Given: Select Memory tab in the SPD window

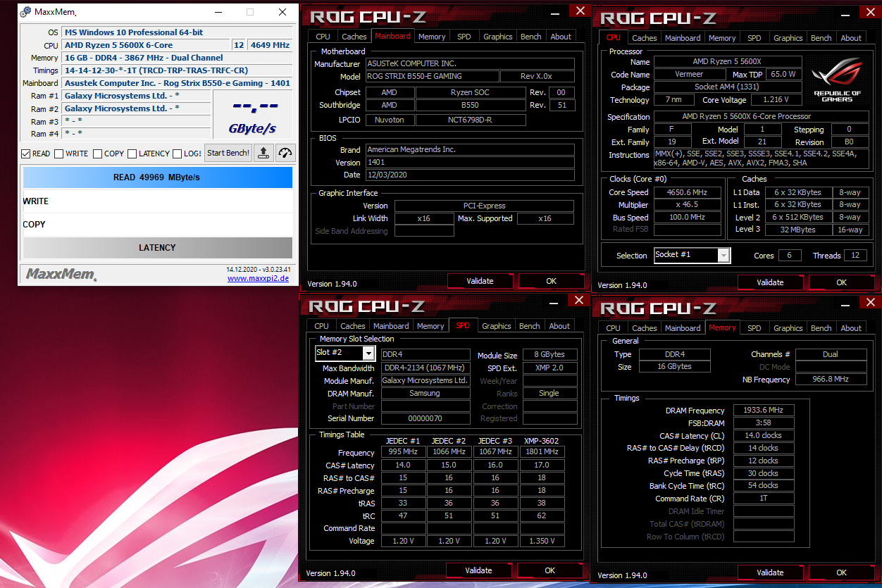Looking at the screenshot, I should pyautogui.click(x=430, y=326).
